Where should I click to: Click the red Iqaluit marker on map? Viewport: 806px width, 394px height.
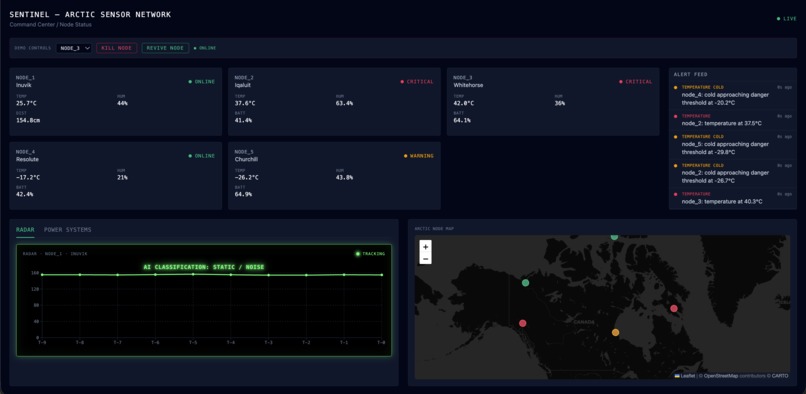click(x=674, y=308)
